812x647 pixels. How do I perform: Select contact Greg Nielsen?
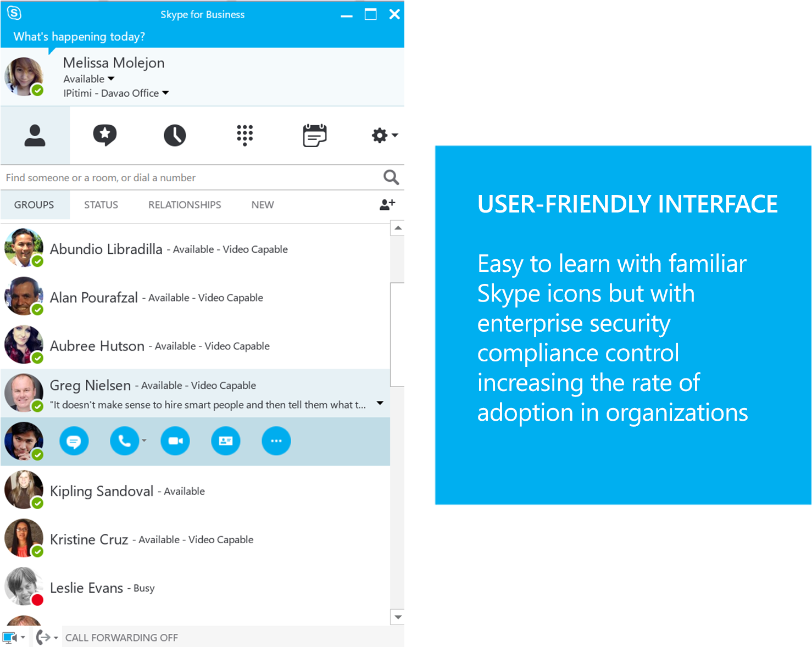click(195, 393)
